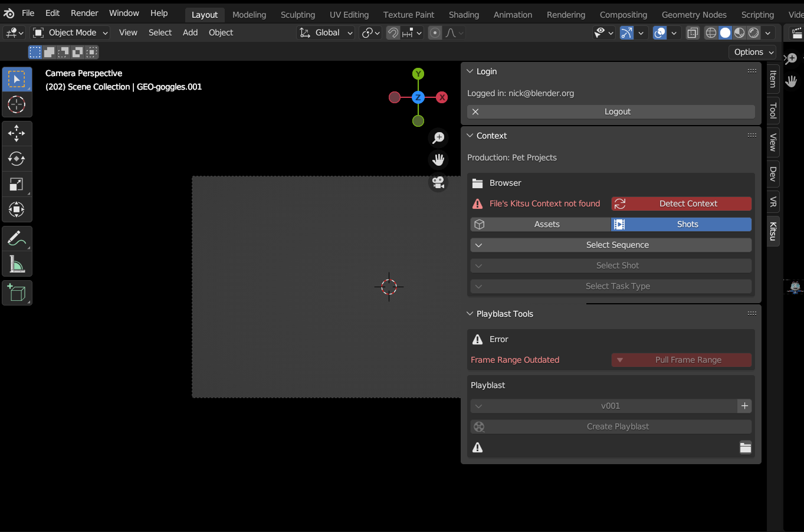This screenshot has width=804, height=532.
Task: Click the Blender logo menu icon
Action: point(9,13)
